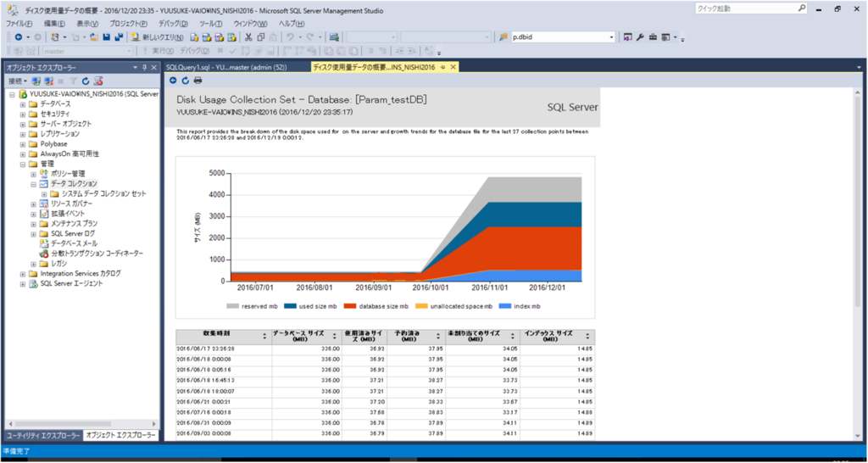Click the Save All toolbar icon
Screen dimensions: 868x463
point(118,37)
